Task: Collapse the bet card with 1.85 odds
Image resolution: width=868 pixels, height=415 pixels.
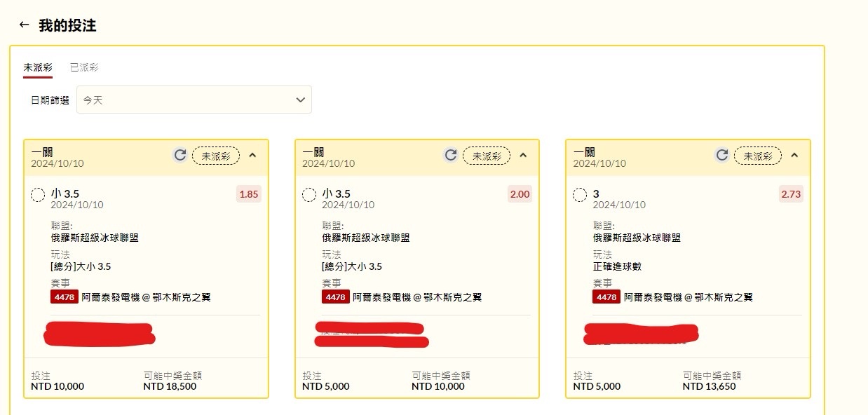Action: click(x=253, y=156)
